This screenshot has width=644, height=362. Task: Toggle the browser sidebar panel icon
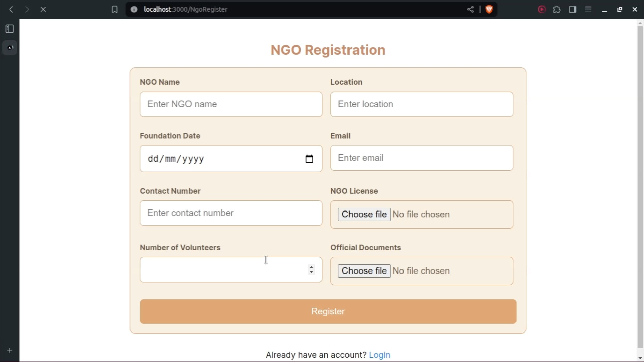tap(573, 9)
